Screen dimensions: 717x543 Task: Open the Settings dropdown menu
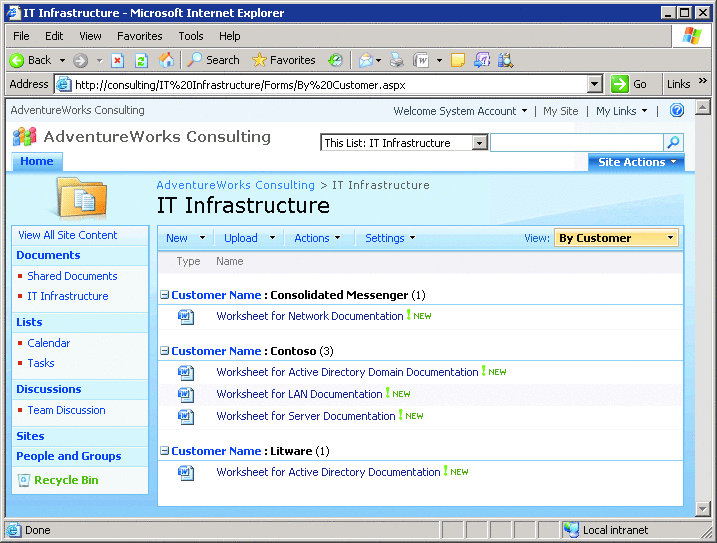pos(390,238)
